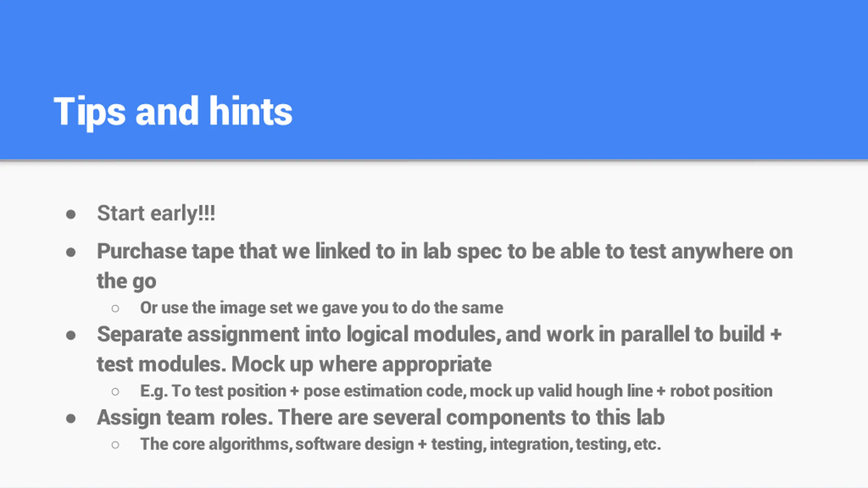This screenshot has height=488, width=868.
Task: Select the bullet dot before 'Start early!!!'
Action: coord(71,215)
